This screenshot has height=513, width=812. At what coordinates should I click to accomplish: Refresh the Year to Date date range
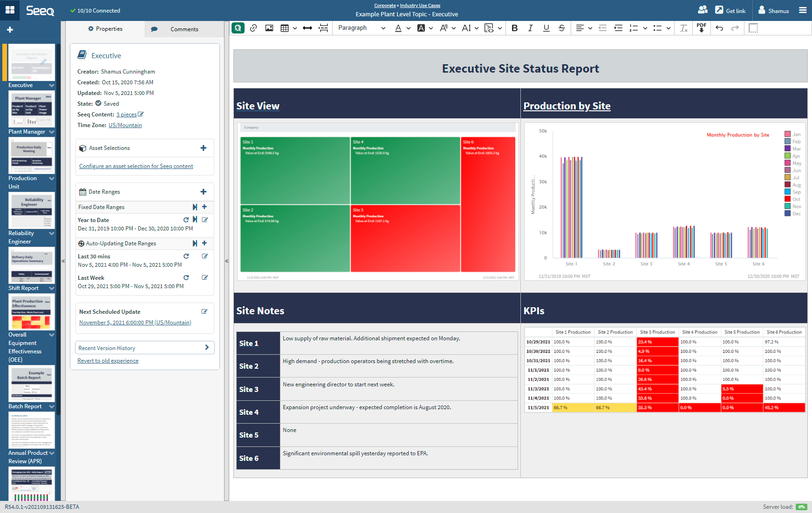pos(186,220)
